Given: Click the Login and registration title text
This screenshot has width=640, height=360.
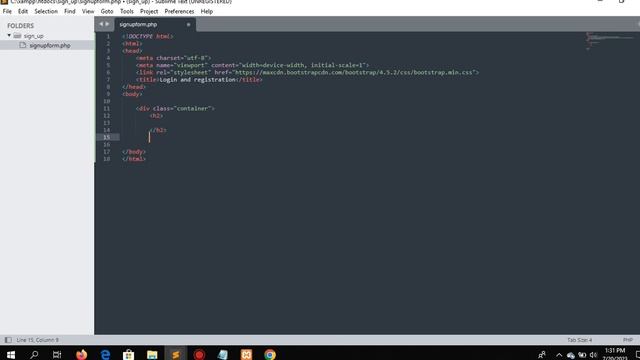Looking at the screenshot, I should [198, 80].
